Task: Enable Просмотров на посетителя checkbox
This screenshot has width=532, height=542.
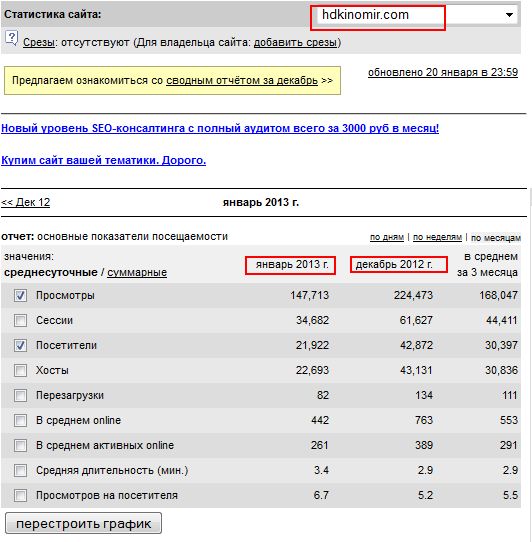Action: [20, 495]
